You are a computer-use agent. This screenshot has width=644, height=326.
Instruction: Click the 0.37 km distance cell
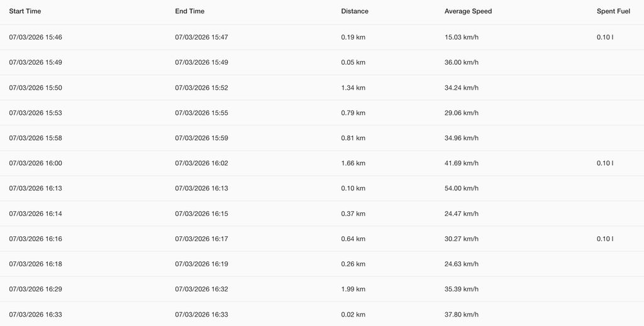coord(353,214)
